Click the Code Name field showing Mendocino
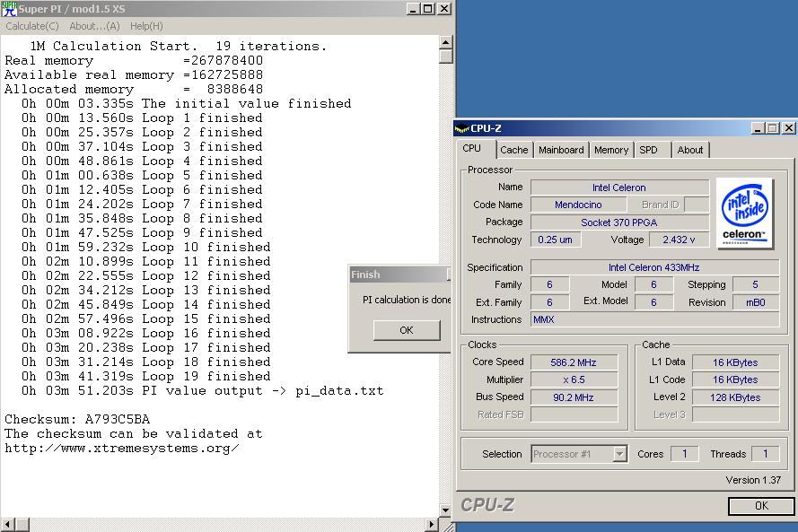Viewport: 798px width, 532px height. click(x=579, y=205)
